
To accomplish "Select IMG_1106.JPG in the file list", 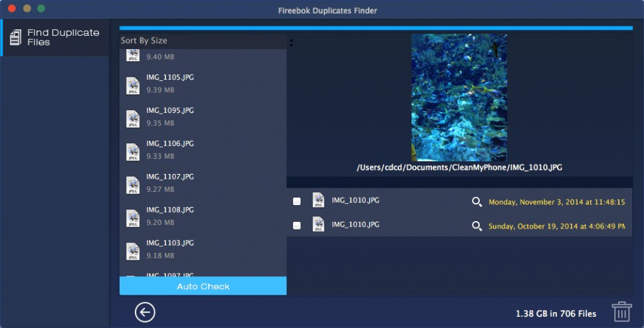I will pyautogui.click(x=203, y=150).
